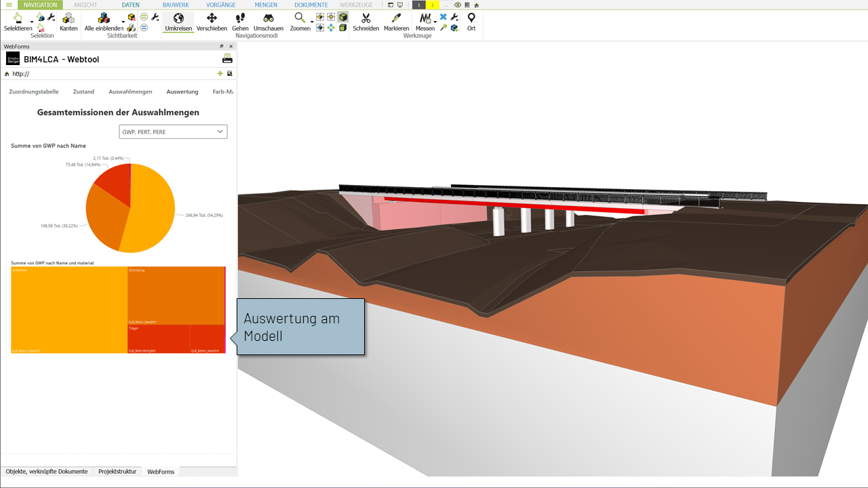Switch to the Projektstruktur bottom tab
Screen dimensions: 868x488
[x=117, y=472]
